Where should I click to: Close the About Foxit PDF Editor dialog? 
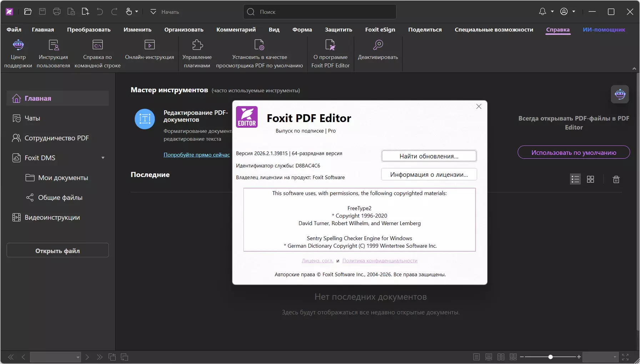[x=479, y=107]
